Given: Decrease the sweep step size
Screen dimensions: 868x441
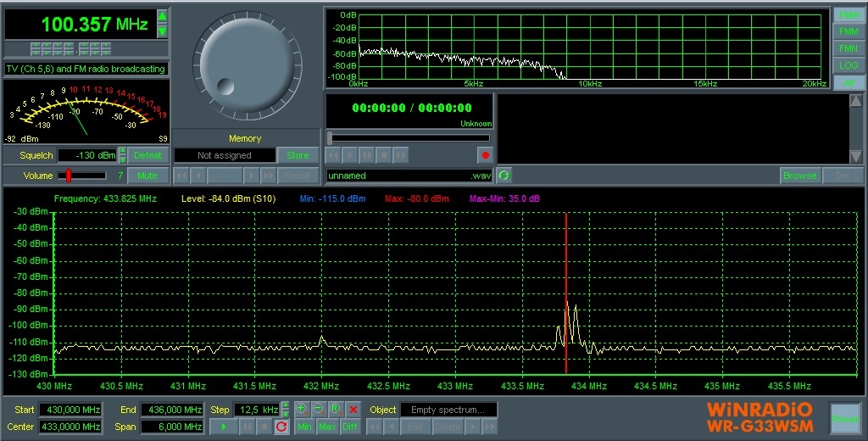Looking at the screenshot, I should coord(286,414).
